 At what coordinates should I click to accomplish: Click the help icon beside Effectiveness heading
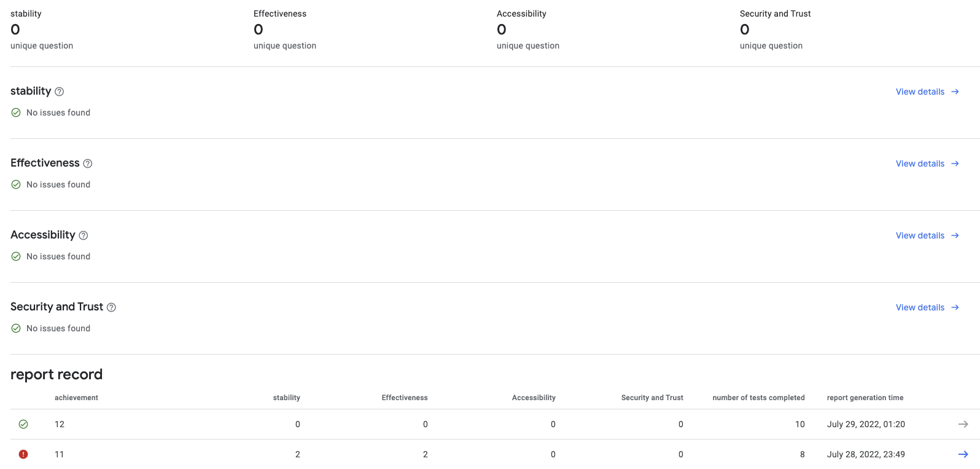pos(88,164)
